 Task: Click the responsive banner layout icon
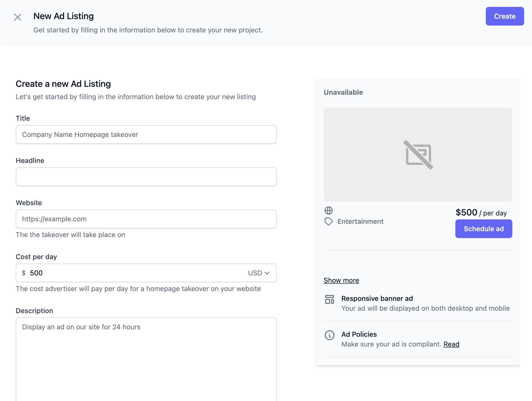(329, 299)
